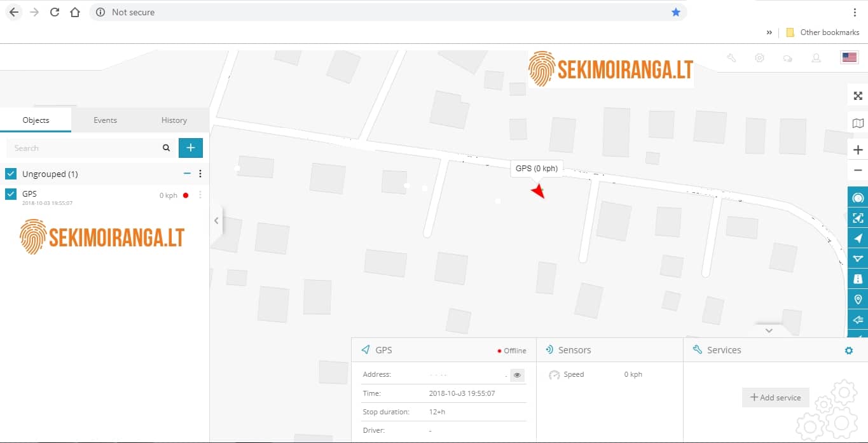This screenshot has height=443, width=868.
Task: Open the map layers selector icon
Action: tap(858, 123)
